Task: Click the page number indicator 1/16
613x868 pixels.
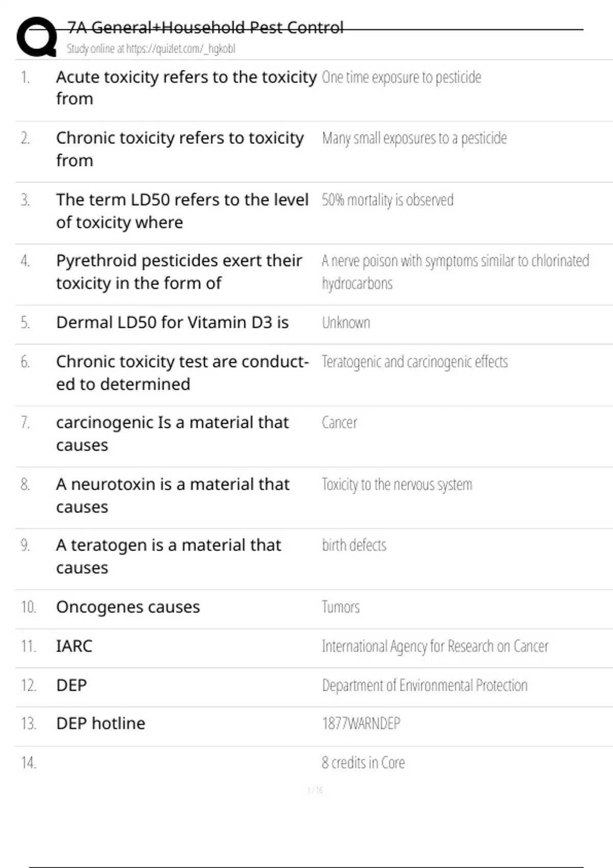Action: (x=315, y=790)
